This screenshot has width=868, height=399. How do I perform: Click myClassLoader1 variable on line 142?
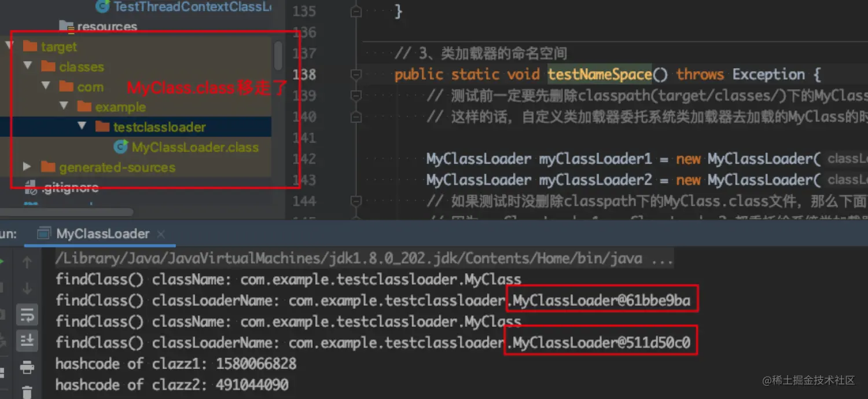click(595, 159)
